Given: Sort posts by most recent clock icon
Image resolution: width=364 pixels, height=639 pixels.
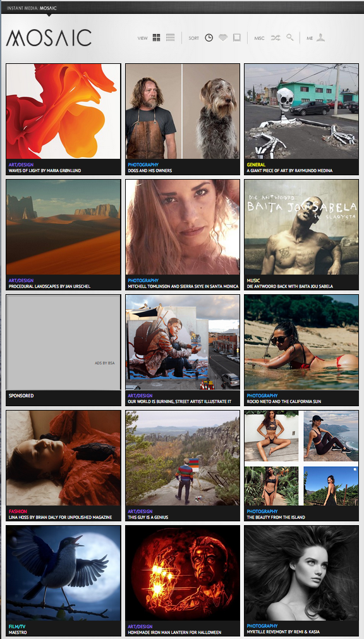Looking at the screenshot, I should click(209, 38).
